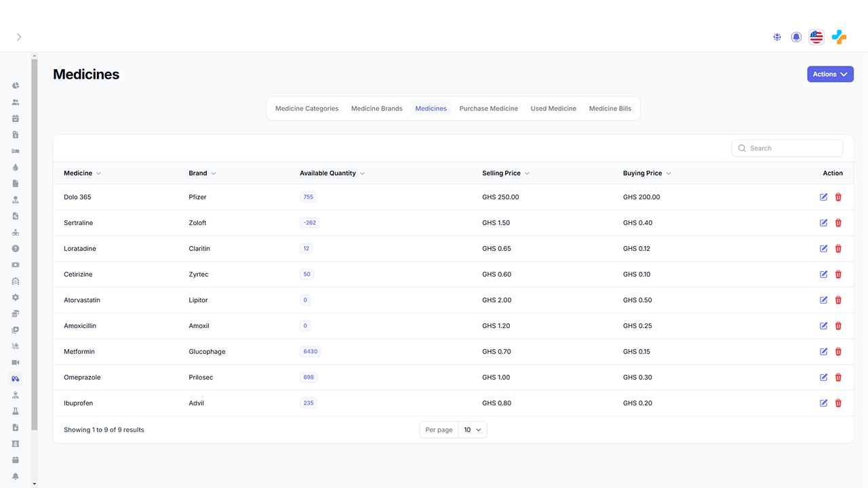Click the video camera sidebar icon
The height and width of the screenshot is (488, 868).
point(16,363)
